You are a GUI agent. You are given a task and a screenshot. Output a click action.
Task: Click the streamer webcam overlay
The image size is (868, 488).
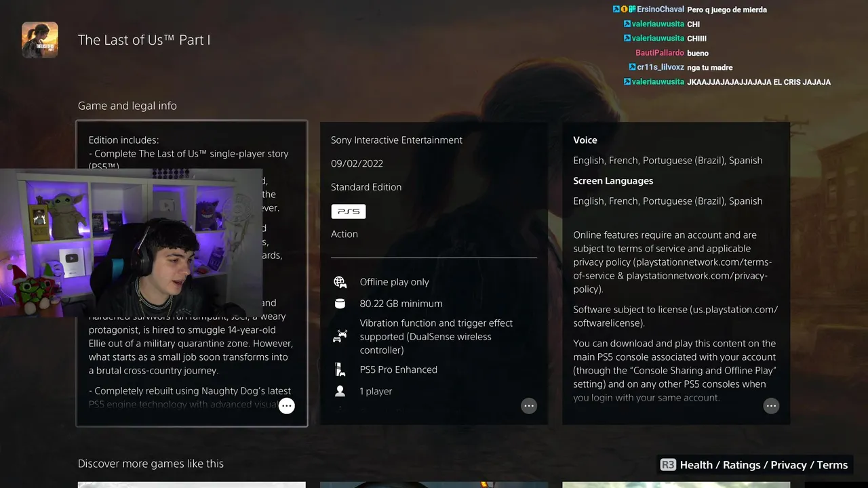point(131,243)
